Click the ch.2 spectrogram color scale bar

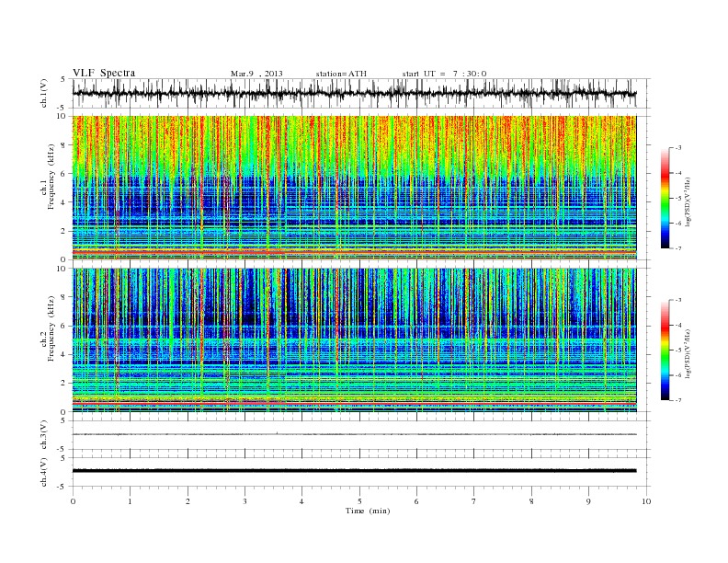(665, 350)
